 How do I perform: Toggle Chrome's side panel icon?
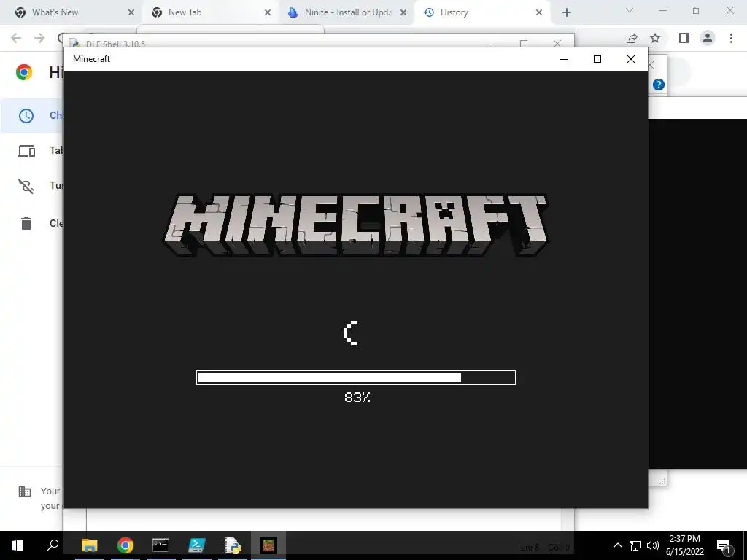[x=684, y=38]
